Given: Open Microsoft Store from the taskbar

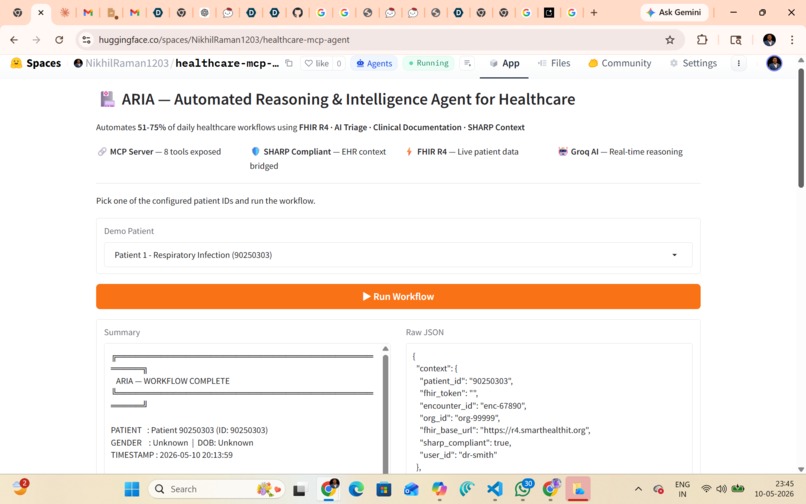Looking at the screenshot, I should pos(383,489).
